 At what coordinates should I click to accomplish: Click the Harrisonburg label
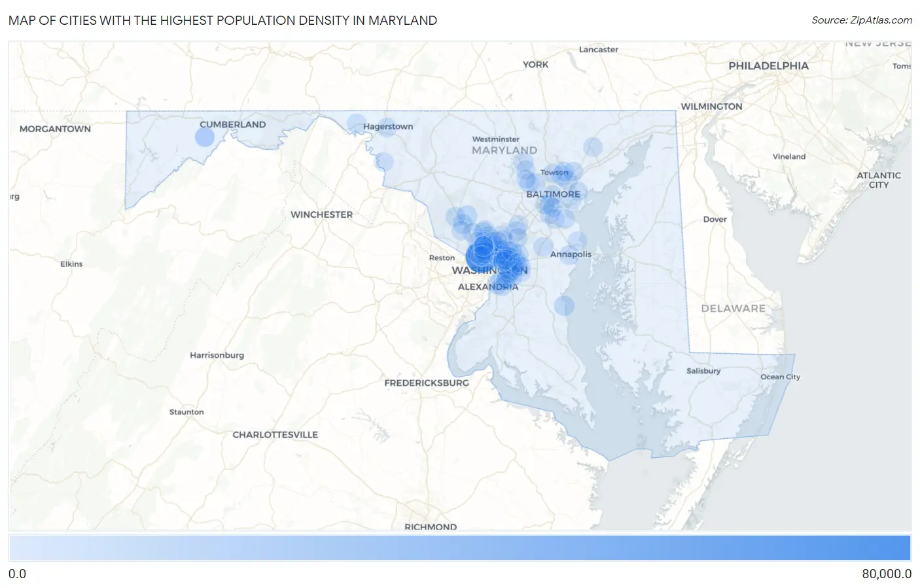point(217,355)
